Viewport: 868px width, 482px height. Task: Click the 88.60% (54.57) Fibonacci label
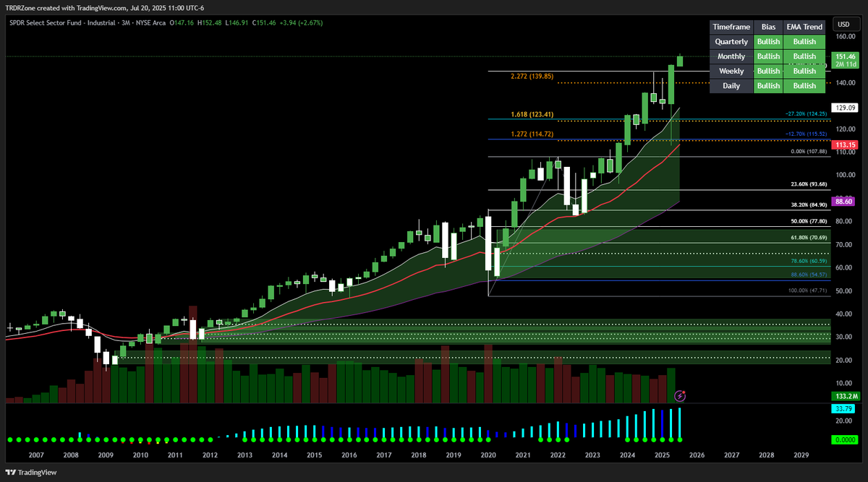coord(809,275)
